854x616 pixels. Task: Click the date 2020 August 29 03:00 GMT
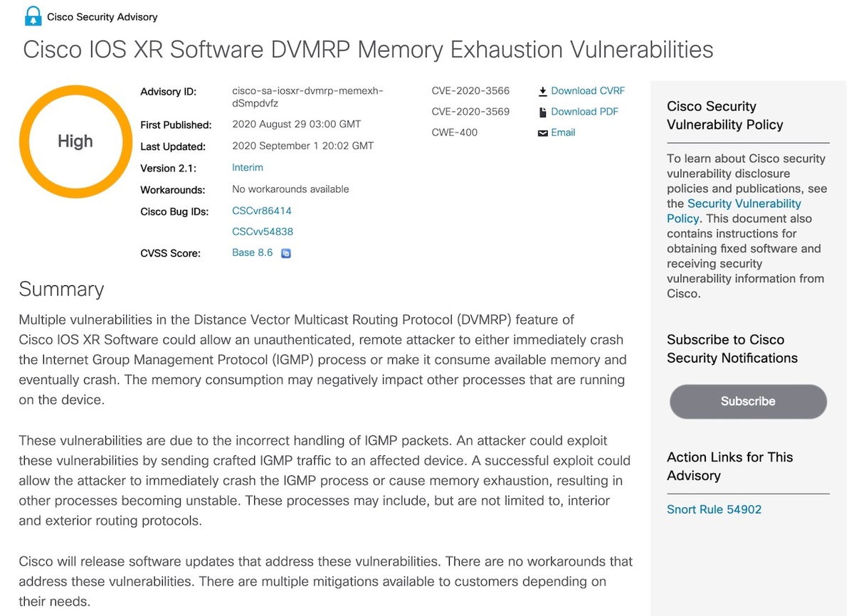click(x=297, y=124)
